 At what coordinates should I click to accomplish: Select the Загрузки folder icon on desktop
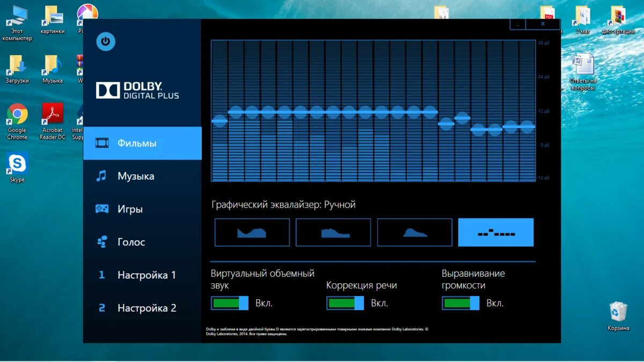point(17,69)
